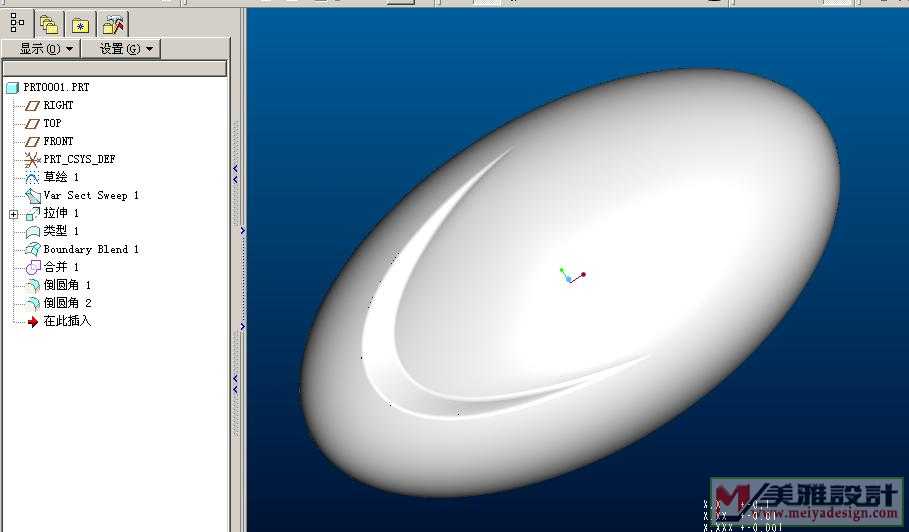
Task: Select the TOP datum plane
Action: point(52,123)
